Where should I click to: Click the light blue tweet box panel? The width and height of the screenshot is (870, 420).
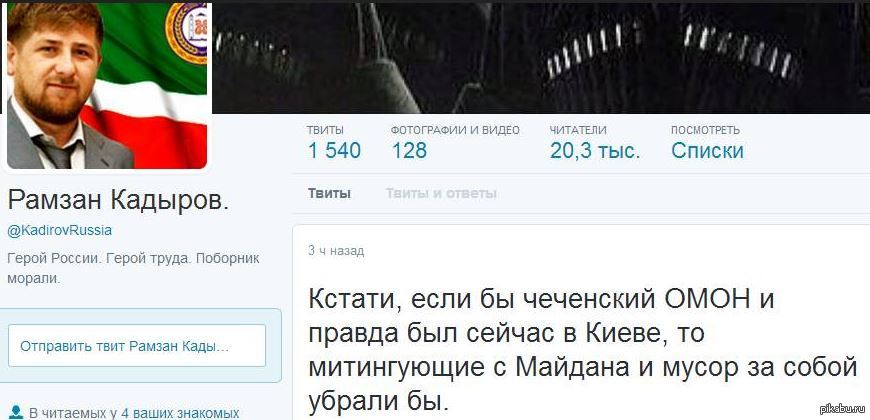coord(140,346)
